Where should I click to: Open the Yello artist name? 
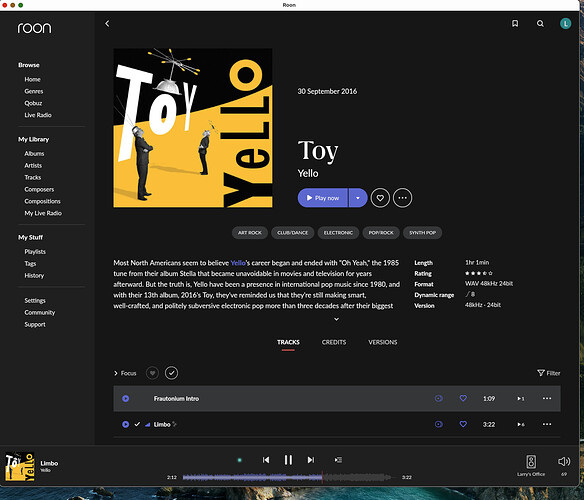(x=308, y=173)
